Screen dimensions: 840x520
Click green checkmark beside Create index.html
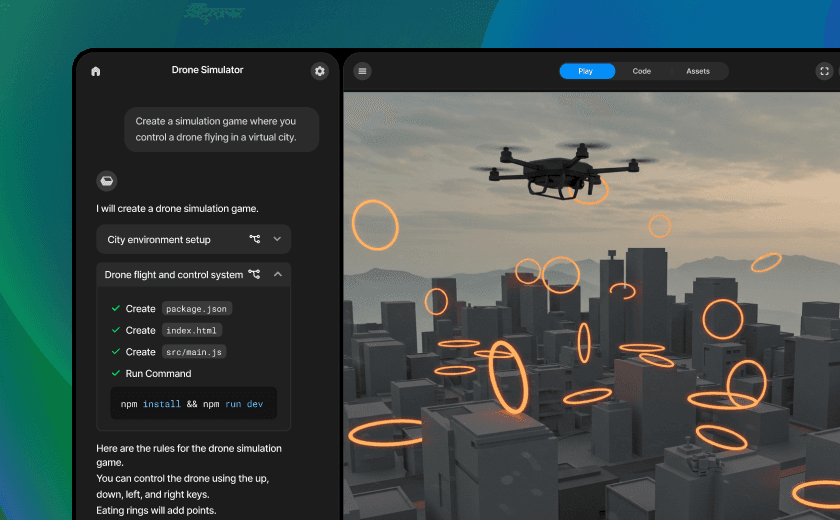click(x=115, y=330)
